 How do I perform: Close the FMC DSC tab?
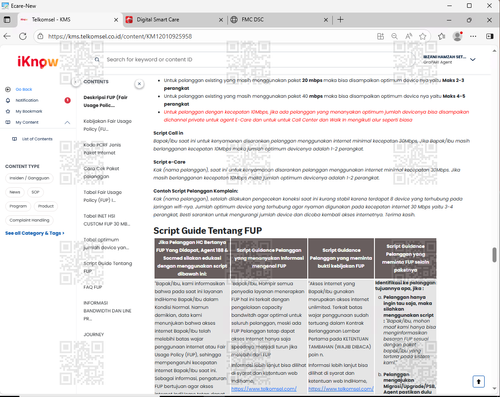[x=326, y=20]
